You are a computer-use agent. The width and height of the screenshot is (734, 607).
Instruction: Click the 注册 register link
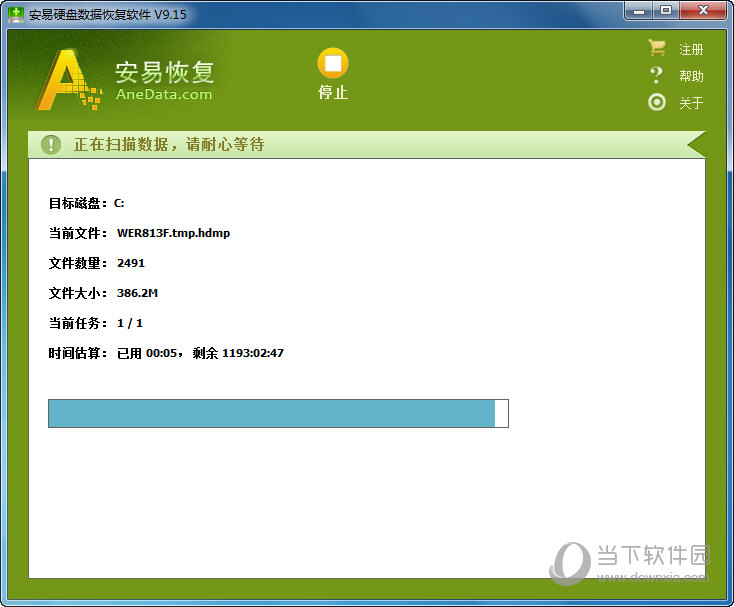[691, 49]
